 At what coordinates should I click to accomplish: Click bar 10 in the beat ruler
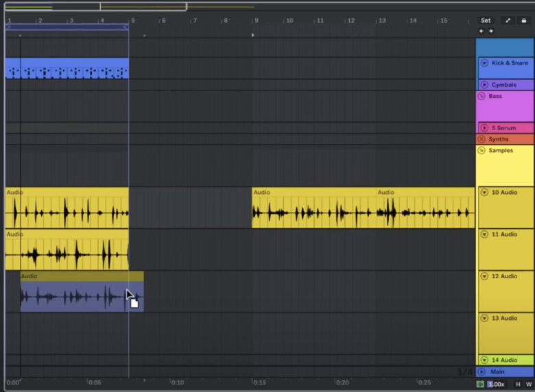click(x=289, y=21)
